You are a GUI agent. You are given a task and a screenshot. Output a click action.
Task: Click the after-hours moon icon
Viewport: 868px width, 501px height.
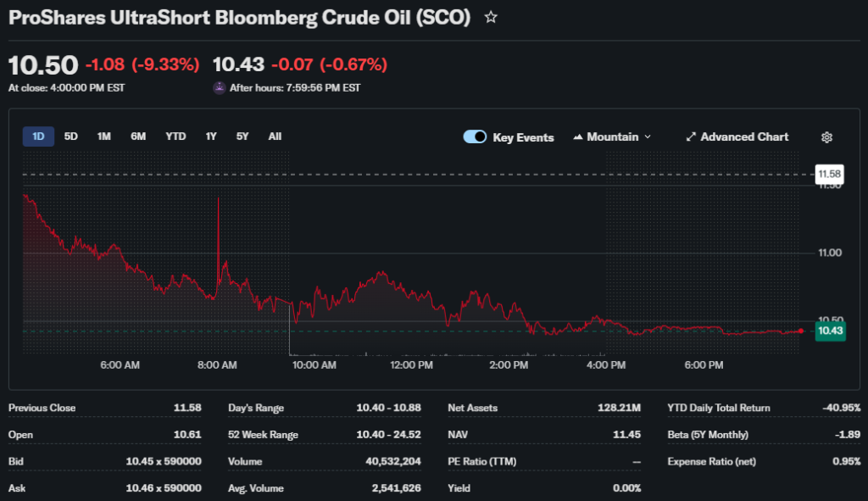[219, 87]
